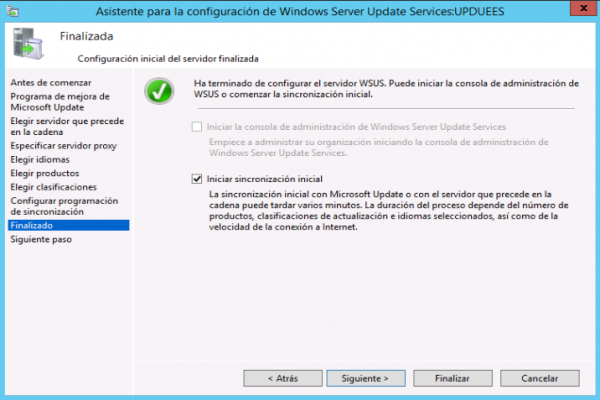Select the Antes de comenzar step
The width and height of the screenshot is (600, 400).
pyautogui.click(x=51, y=83)
